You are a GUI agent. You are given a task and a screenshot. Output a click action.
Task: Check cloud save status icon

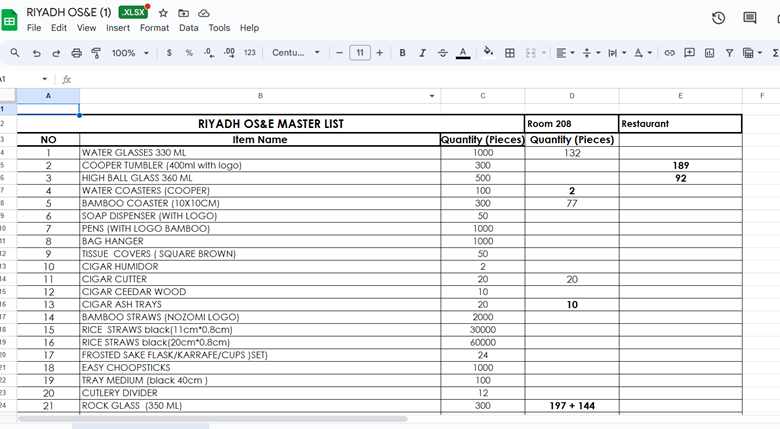point(204,13)
